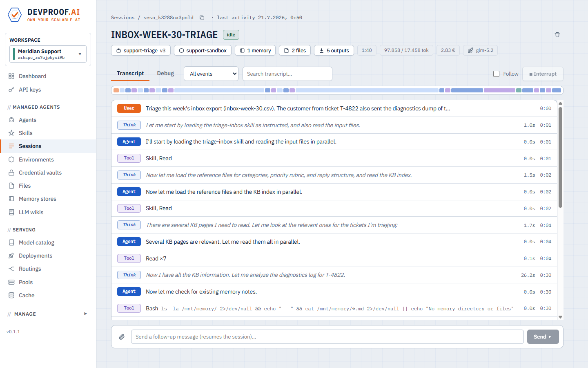588x368 pixels.
Task: Go to Credential vaults
Action: (x=48, y=173)
